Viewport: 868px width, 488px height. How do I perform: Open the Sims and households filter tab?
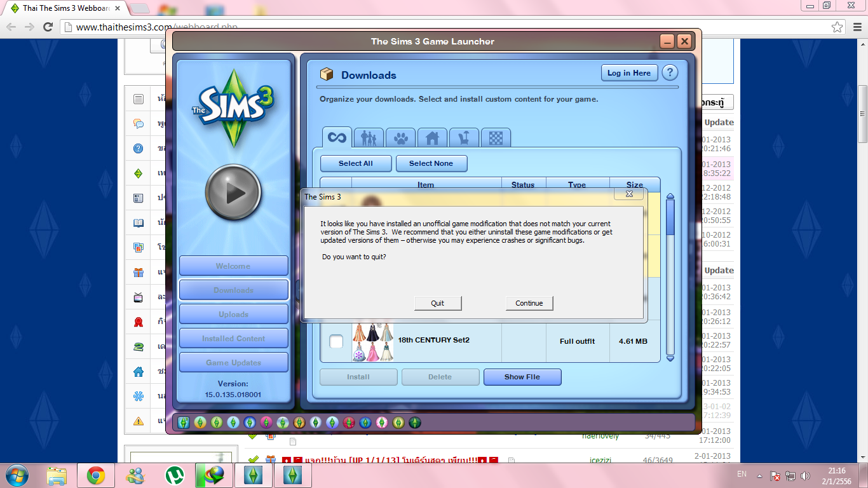[x=369, y=137]
